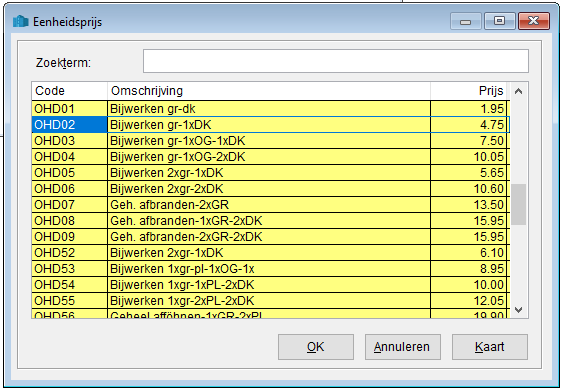Sort by the Prijs column header
Screen dimensions: 563x391
click(x=469, y=91)
